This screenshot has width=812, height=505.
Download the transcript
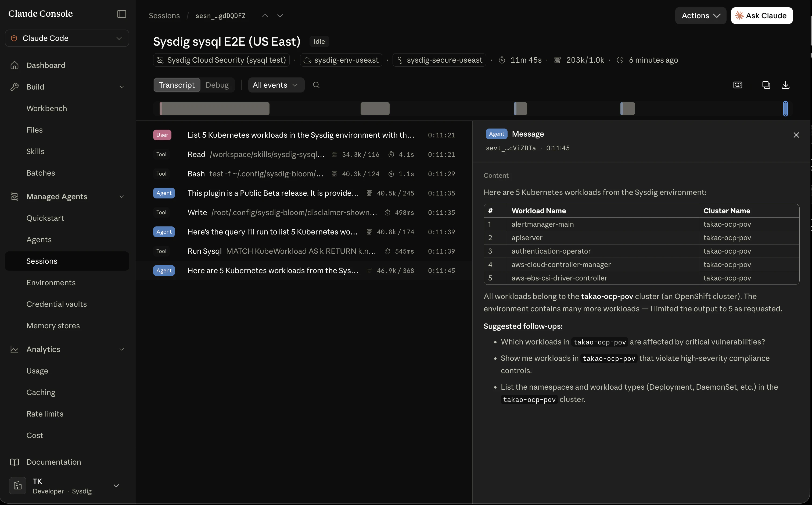[x=786, y=85]
